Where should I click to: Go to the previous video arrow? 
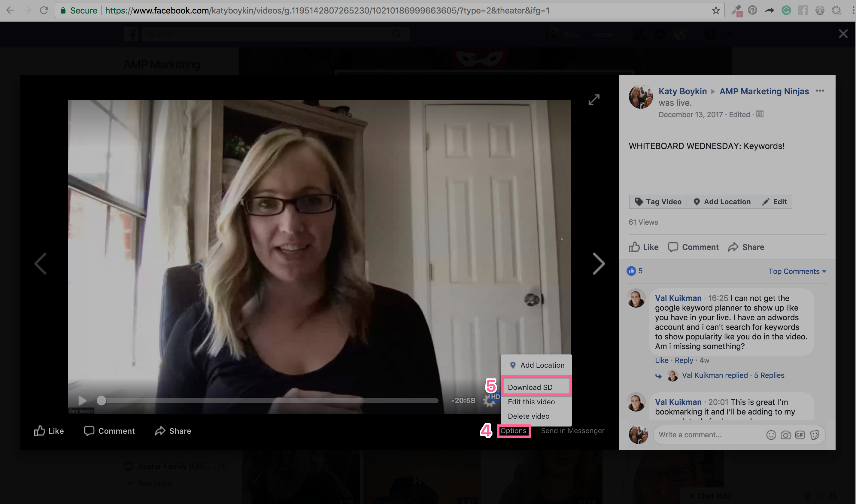[x=41, y=263]
